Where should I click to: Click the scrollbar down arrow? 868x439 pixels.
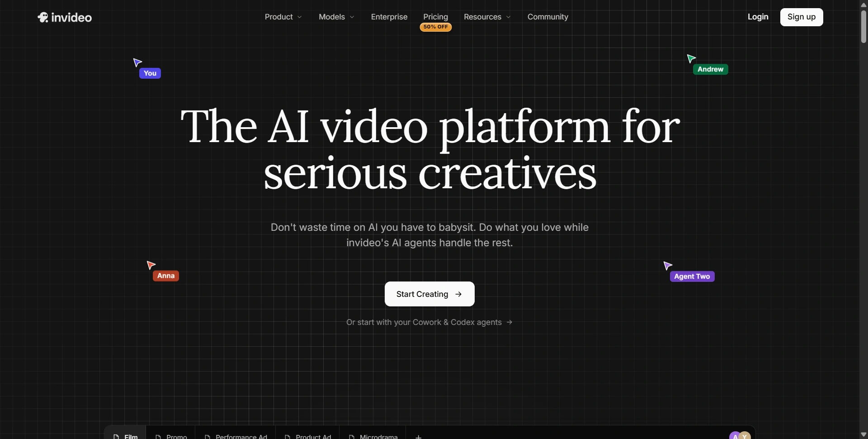[x=863, y=434]
